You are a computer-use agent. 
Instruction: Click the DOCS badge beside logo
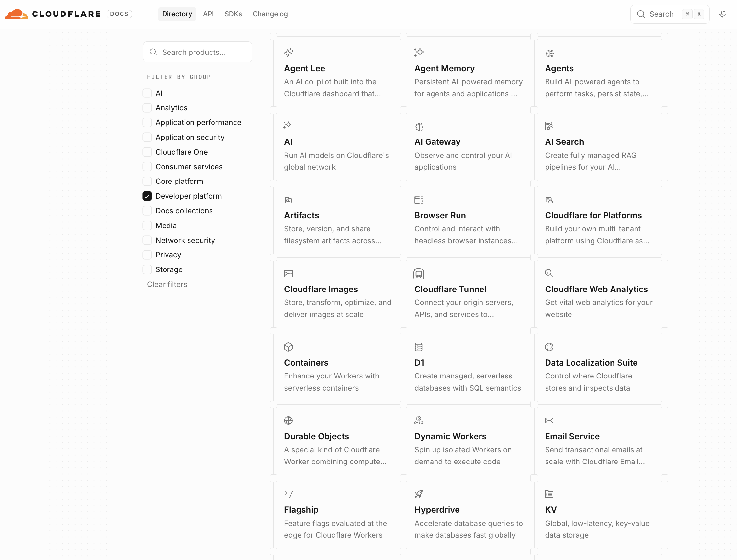119,14
